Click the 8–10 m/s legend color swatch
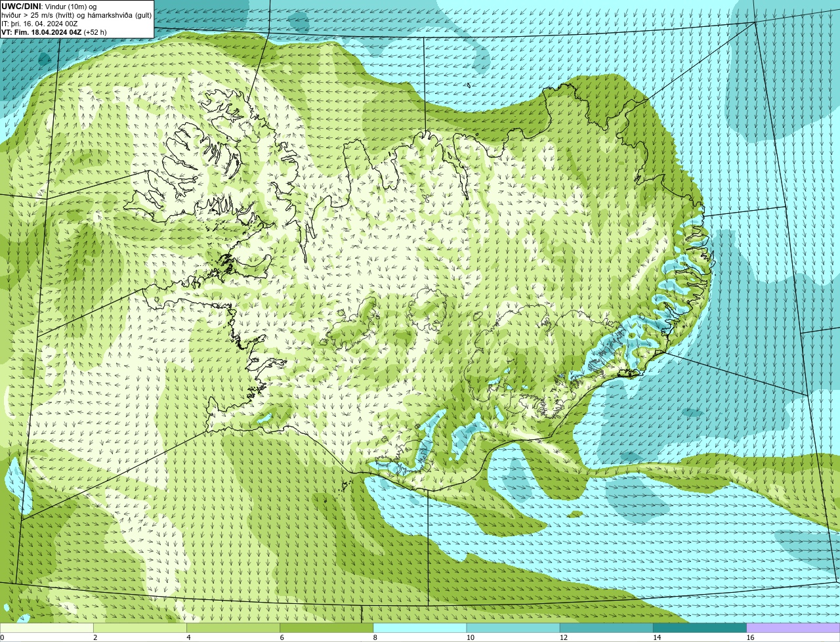840x642 pixels. [x=420, y=628]
